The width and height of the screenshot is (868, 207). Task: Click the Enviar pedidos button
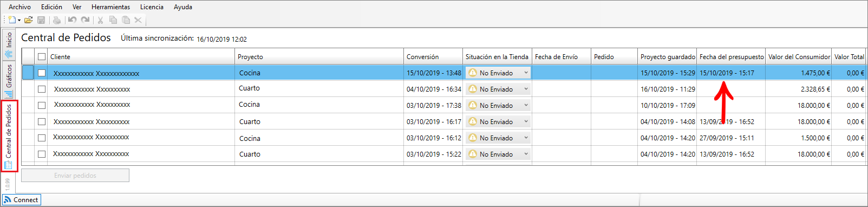pos(75,176)
